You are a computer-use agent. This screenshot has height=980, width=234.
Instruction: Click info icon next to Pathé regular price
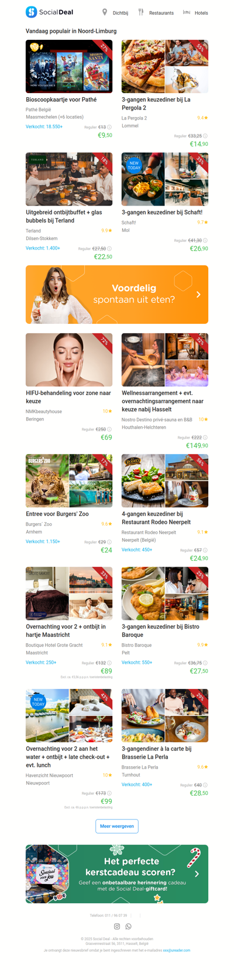[x=109, y=127]
